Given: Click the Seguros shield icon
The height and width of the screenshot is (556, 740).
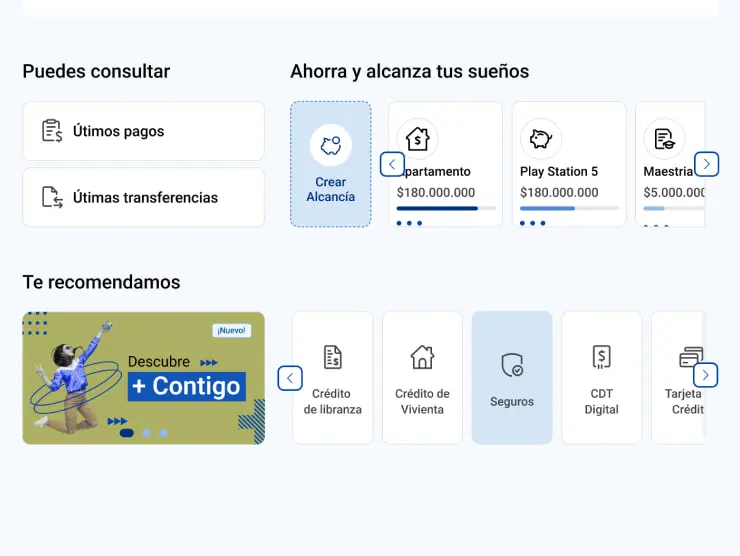Looking at the screenshot, I should pyautogui.click(x=512, y=365).
